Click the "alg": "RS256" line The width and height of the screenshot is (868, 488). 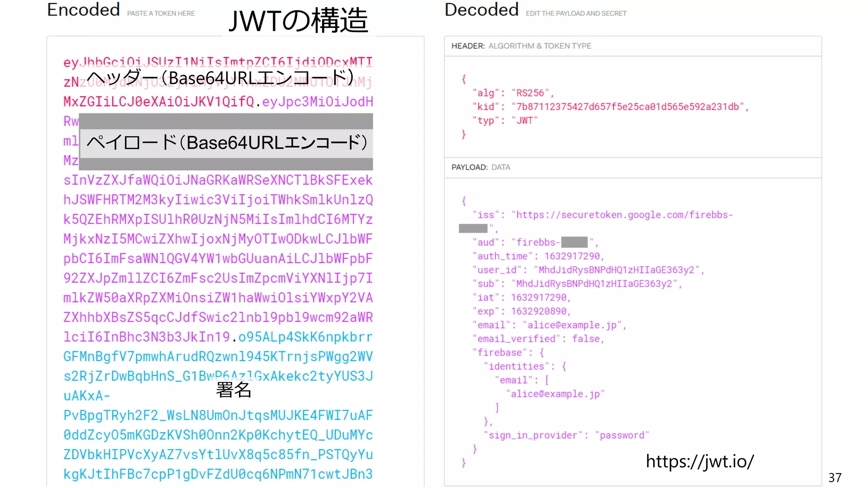tap(513, 93)
